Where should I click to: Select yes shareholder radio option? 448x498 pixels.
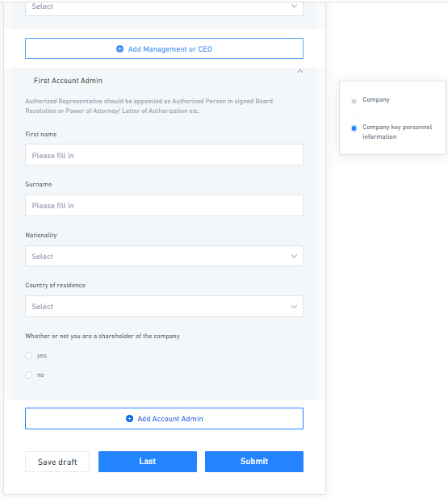click(28, 355)
